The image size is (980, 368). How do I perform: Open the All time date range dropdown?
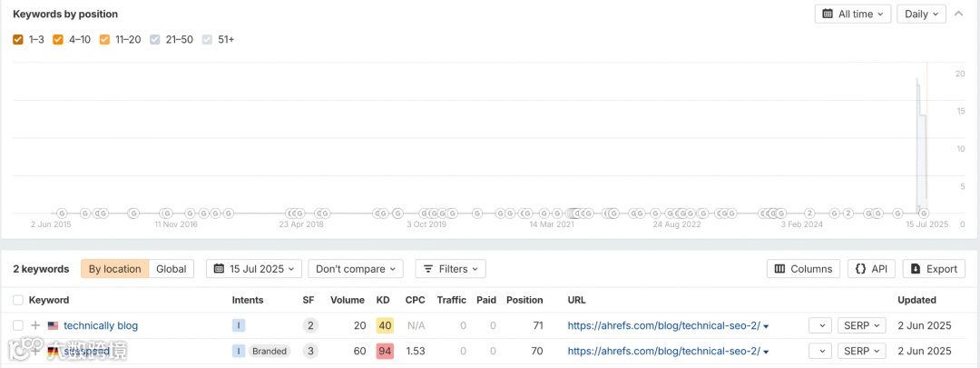pos(853,14)
